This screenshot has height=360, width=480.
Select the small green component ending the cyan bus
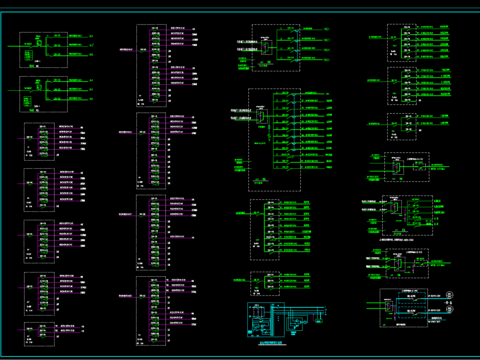pos(319,321)
